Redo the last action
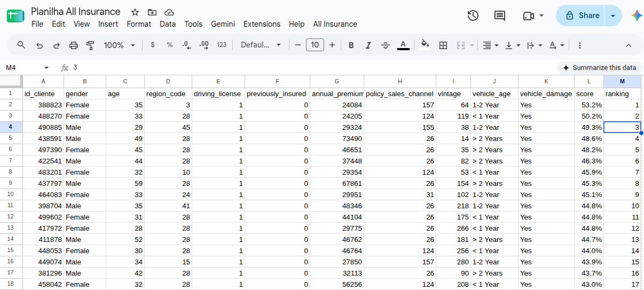The height and width of the screenshot is (290, 644). 56,45
